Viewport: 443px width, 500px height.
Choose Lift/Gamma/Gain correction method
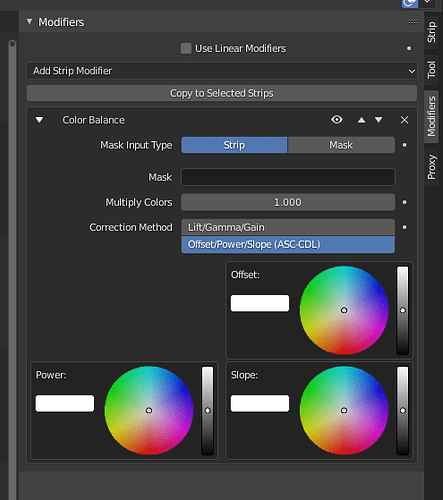point(288,227)
